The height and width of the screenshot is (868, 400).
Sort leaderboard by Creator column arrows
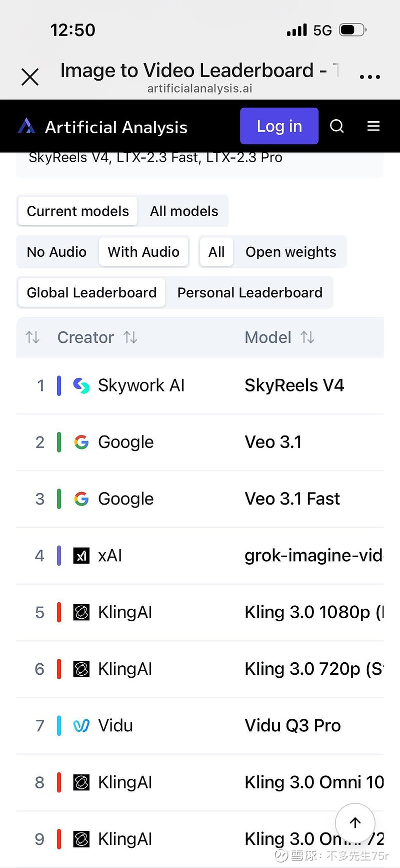[130, 337]
